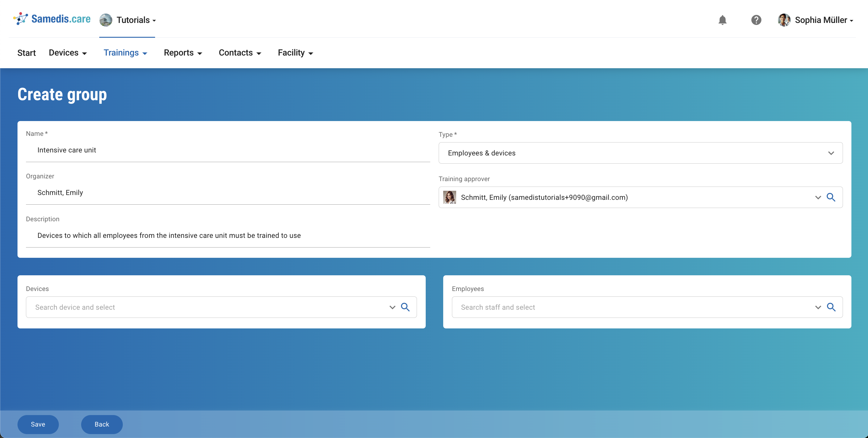Go to the Start page
Image resolution: width=868 pixels, height=438 pixels.
[26, 53]
